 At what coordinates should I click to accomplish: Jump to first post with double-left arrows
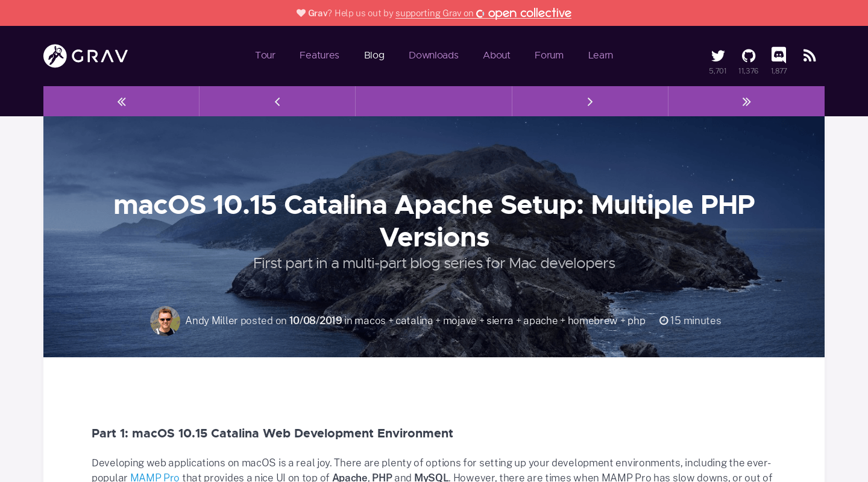pyautogui.click(x=121, y=101)
